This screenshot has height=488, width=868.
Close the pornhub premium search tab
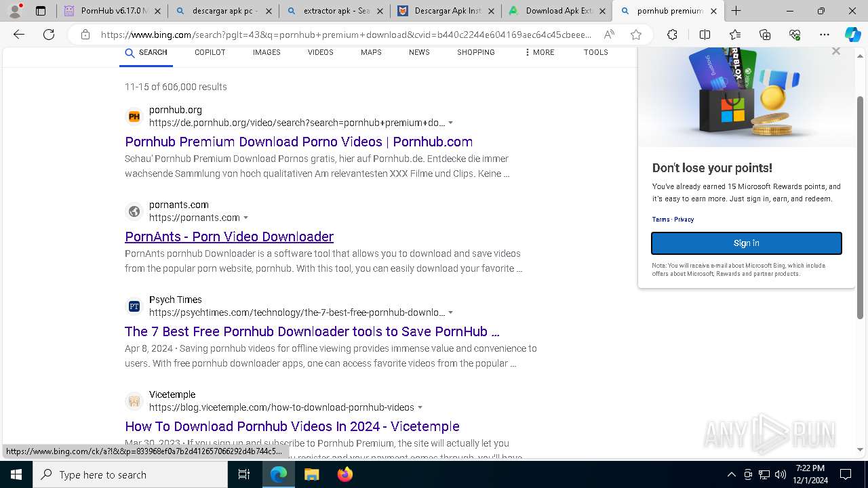(x=713, y=11)
